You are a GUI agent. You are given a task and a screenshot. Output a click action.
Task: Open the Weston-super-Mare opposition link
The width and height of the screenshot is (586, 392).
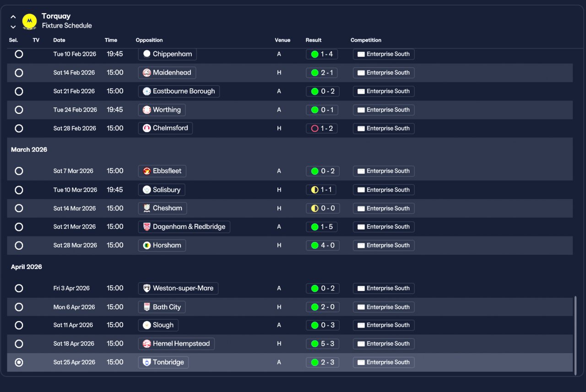(178, 289)
